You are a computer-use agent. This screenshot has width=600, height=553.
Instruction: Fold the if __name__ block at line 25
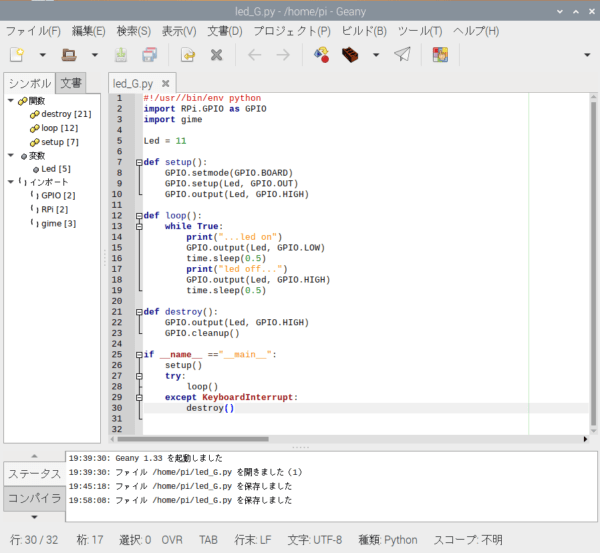[x=139, y=355]
